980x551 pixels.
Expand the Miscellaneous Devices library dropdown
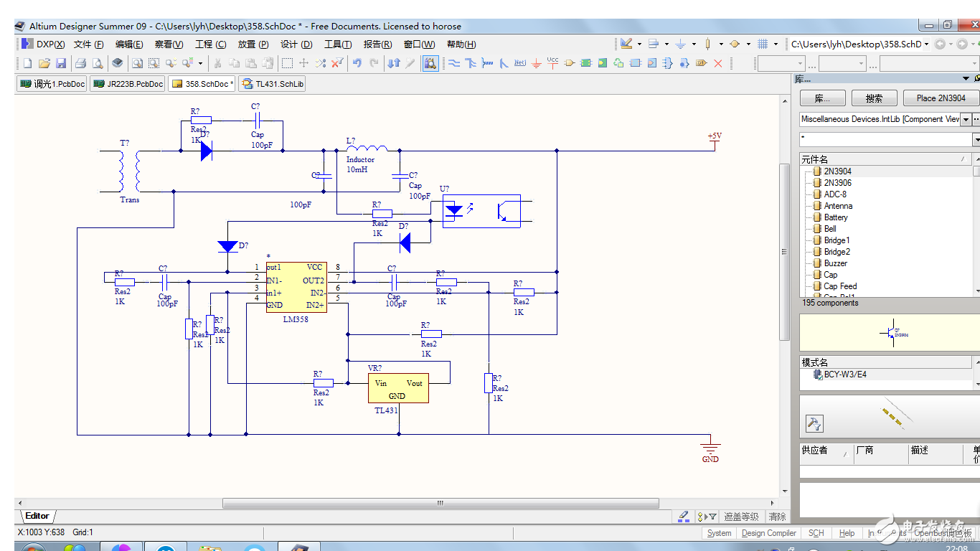tap(966, 119)
